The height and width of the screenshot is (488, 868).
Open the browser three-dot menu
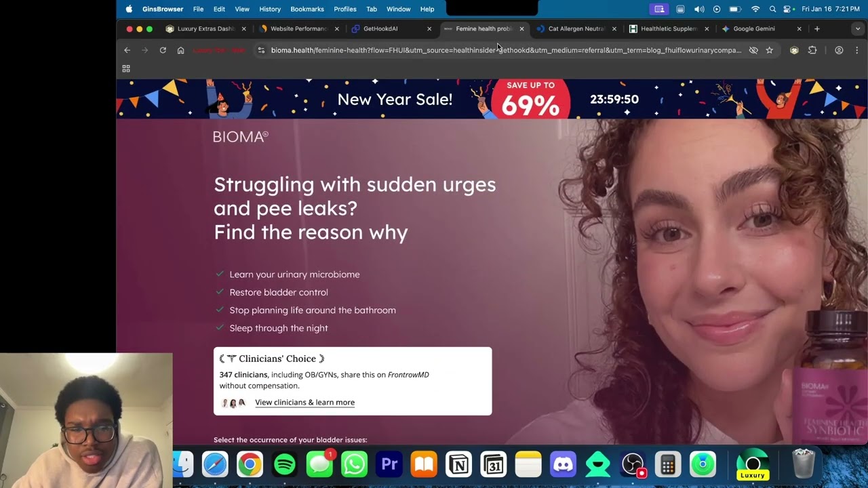click(856, 50)
